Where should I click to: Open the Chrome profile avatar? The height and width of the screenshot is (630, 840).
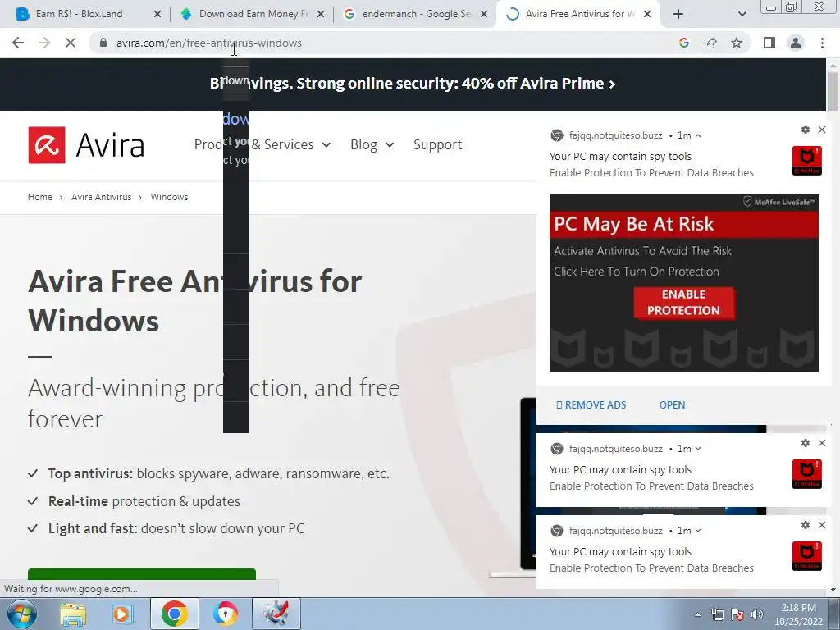tap(796, 43)
